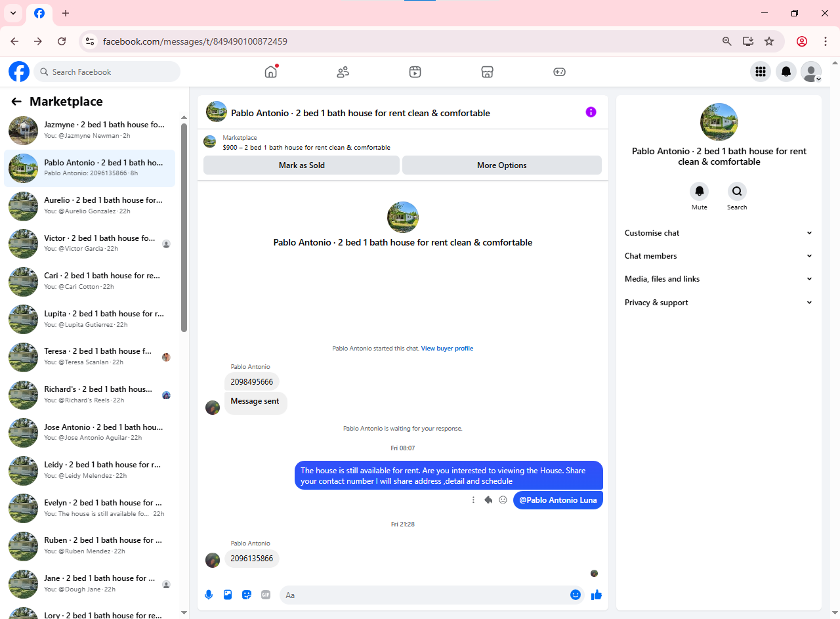Image resolution: width=840 pixels, height=619 pixels.
Task: Click Mark as Sold button
Action: (x=301, y=165)
